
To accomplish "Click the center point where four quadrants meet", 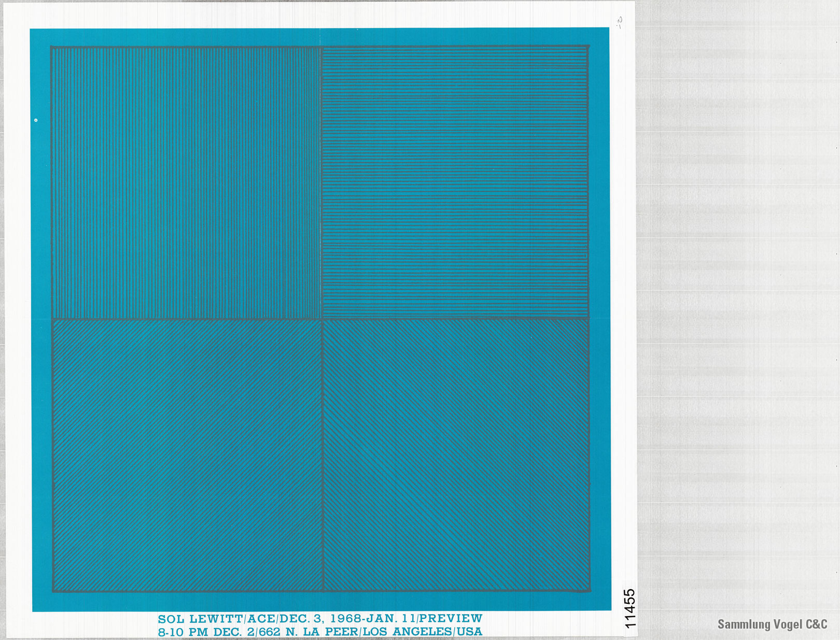I will pyautogui.click(x=321, y=319).
